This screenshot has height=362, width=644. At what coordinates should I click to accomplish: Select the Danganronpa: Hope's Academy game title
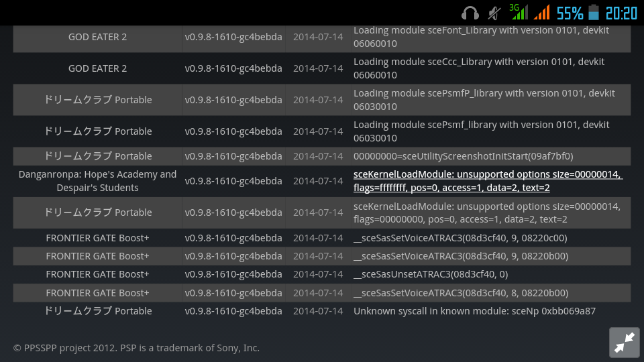pos(98,181)
